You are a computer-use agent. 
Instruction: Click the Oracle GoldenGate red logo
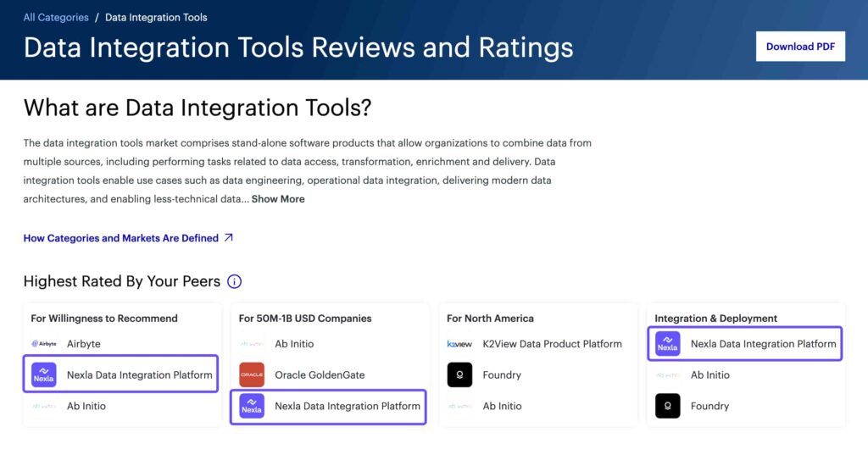click(252, 375)
